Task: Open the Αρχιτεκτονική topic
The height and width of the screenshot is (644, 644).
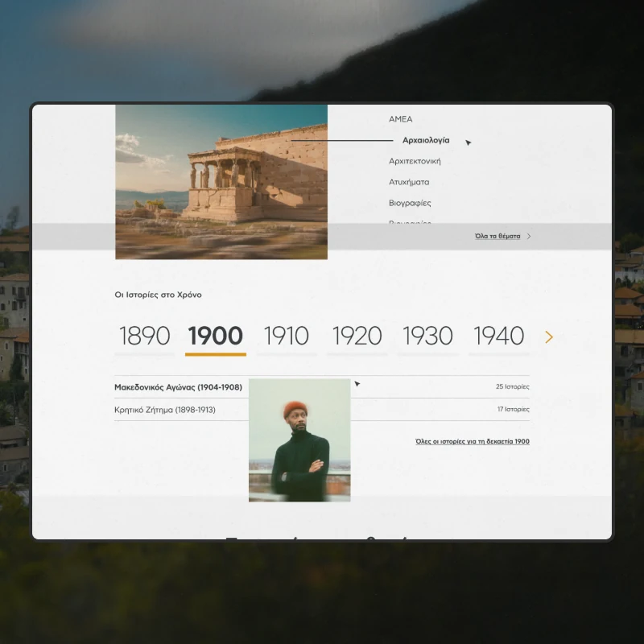Action: tap(415, 161)
